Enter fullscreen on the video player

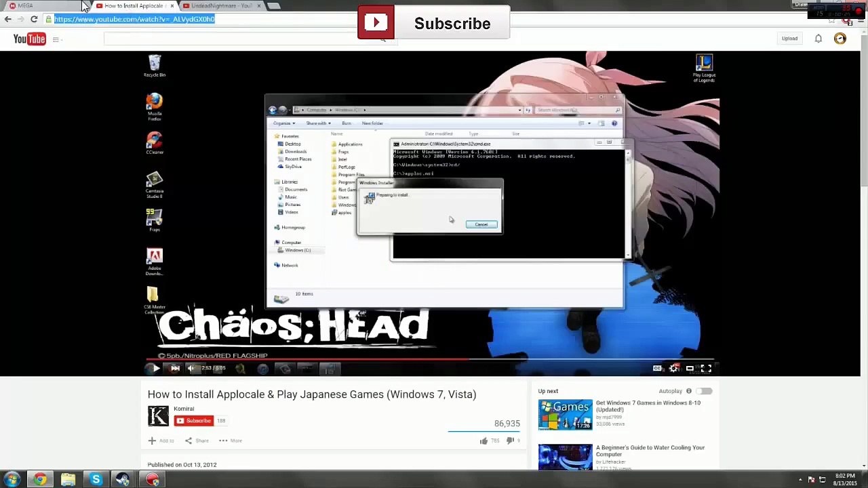tap(706, 368)
